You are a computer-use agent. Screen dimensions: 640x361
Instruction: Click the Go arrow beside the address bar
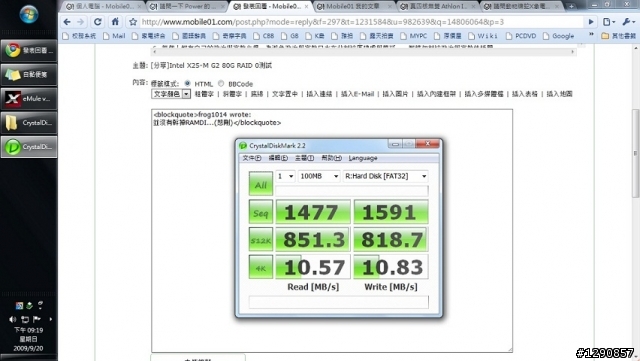point(591,22)
